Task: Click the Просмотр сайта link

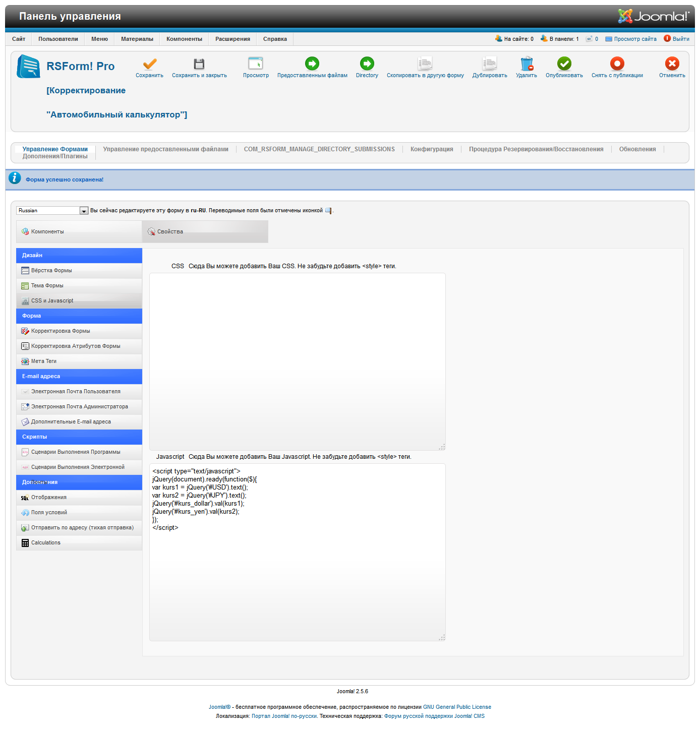Action: [x=635, y=39]
